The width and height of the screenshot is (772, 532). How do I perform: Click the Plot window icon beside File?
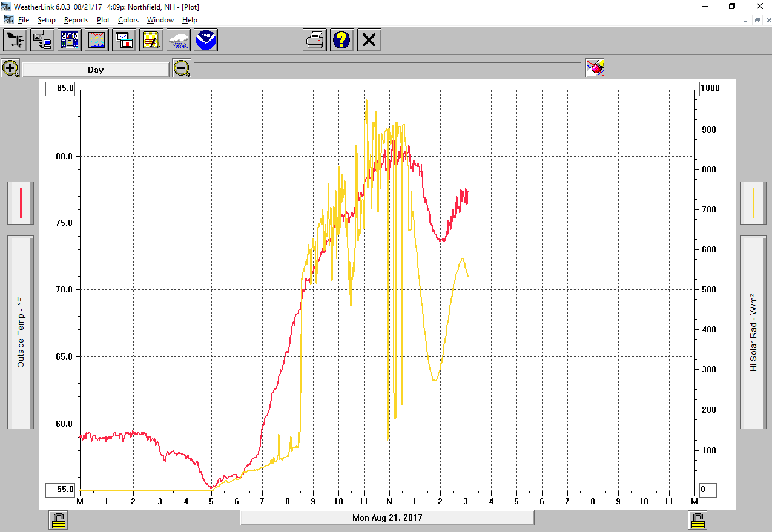tap(8, 20)
